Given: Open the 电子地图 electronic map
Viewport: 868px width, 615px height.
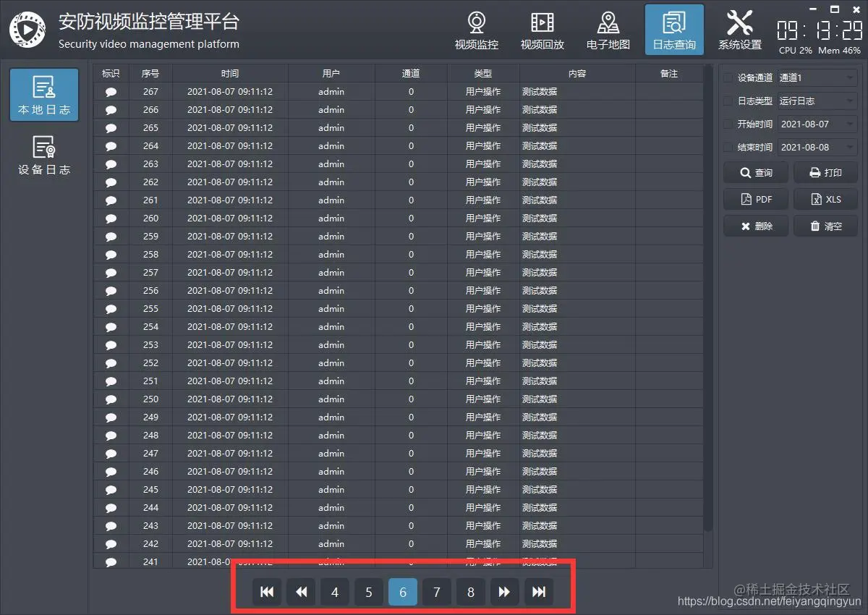Looking at the screenshot, I should coord(608,30).
